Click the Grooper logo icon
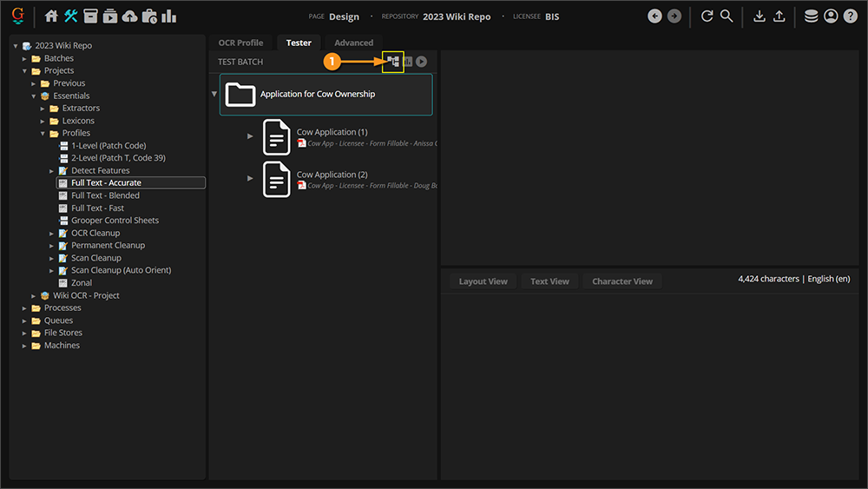Viewport: 868px width, 489px height. coord(17,16)
